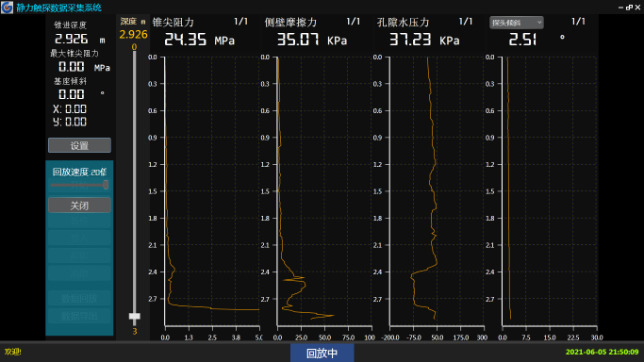Screen dimensions: 644x362
Task: Click the 关闭 button to stop playback
Action: click(x=79, y=206)
